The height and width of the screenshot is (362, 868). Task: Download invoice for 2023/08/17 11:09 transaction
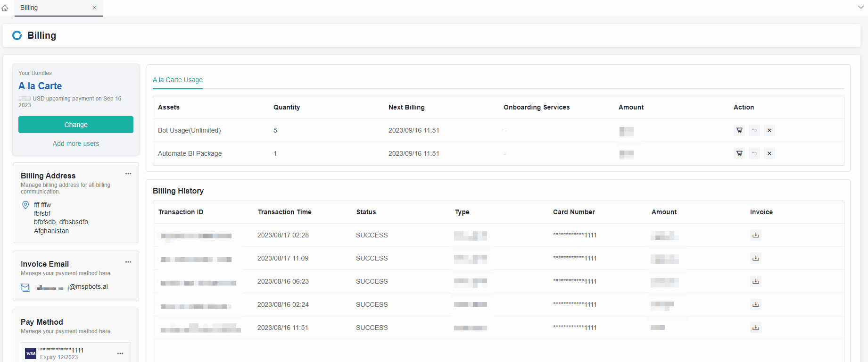[756, 258]
